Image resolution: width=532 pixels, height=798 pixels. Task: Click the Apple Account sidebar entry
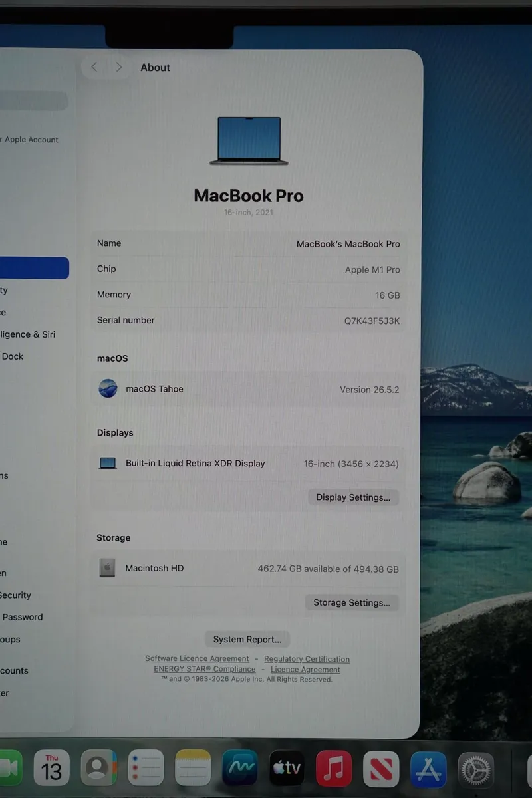(30, 140)
